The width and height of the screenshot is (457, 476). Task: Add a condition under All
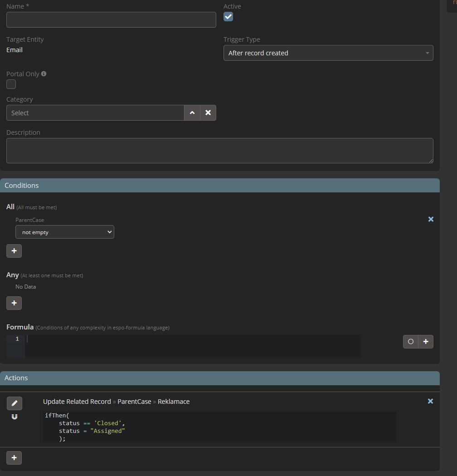tap(14, 251)
